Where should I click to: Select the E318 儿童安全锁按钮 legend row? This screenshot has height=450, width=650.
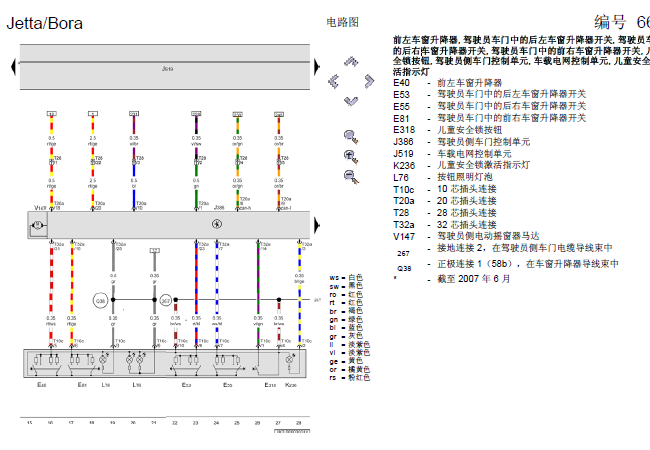click(448, 130)
